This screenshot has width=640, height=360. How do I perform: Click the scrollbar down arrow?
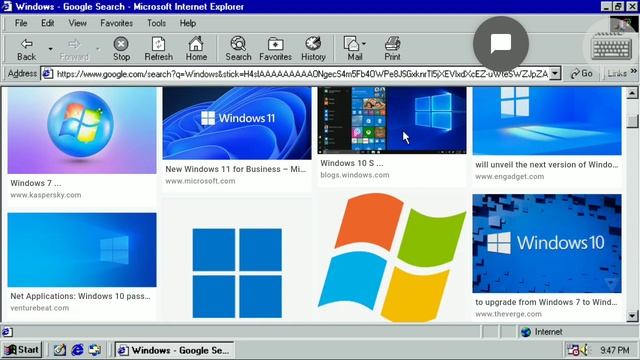coord(632,316)
